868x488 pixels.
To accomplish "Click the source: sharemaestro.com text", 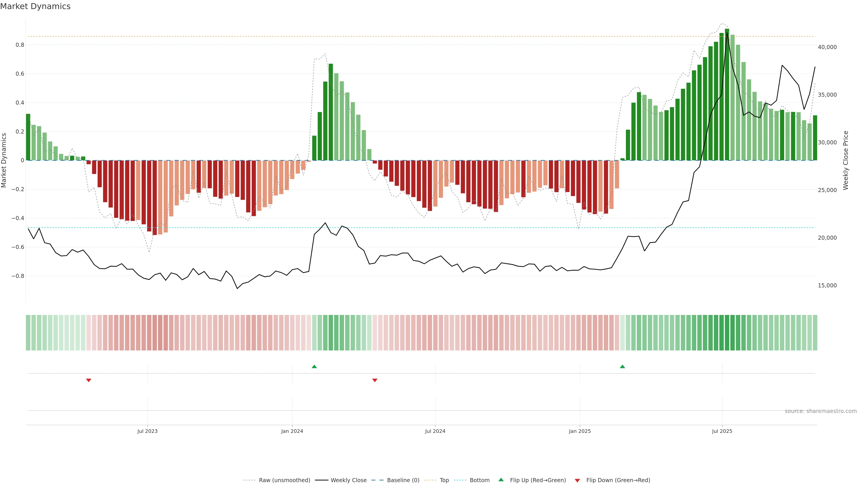I will pos(821,411).
